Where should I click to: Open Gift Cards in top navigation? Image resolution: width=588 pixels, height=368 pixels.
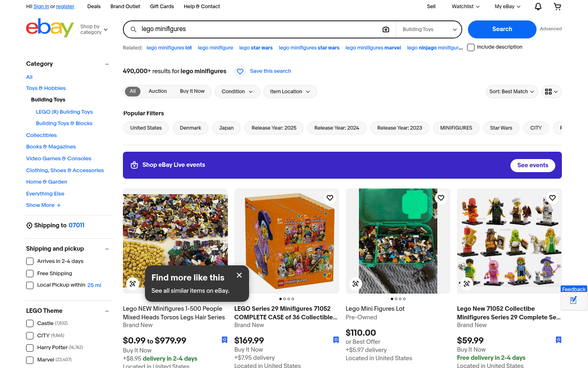tap(162, 7)
